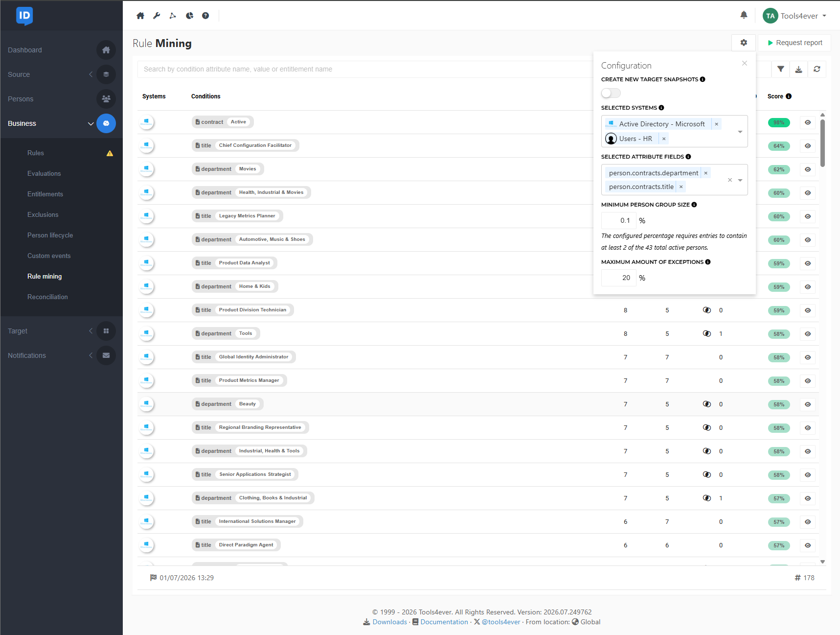
Task: Open Custom events in the sidebar
Action: (x=49, y=256)
